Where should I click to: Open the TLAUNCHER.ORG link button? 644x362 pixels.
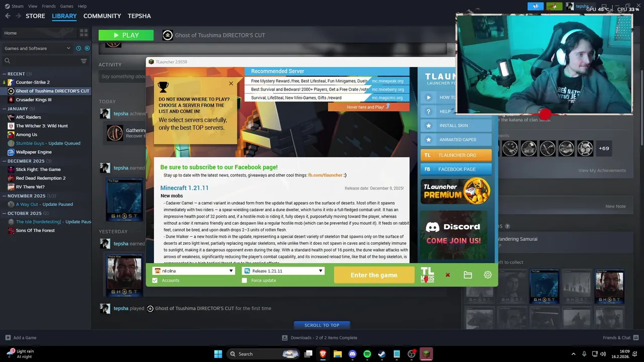[456, 155]
